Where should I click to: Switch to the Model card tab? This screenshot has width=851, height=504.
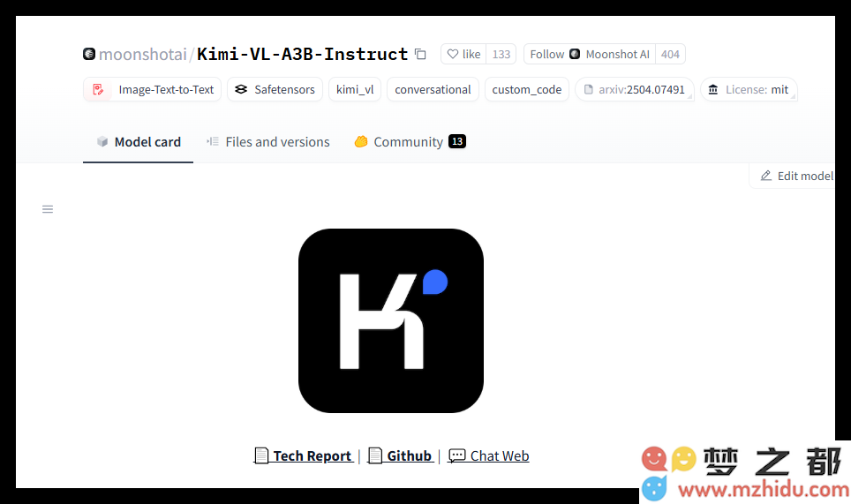[x=139, y=142]
